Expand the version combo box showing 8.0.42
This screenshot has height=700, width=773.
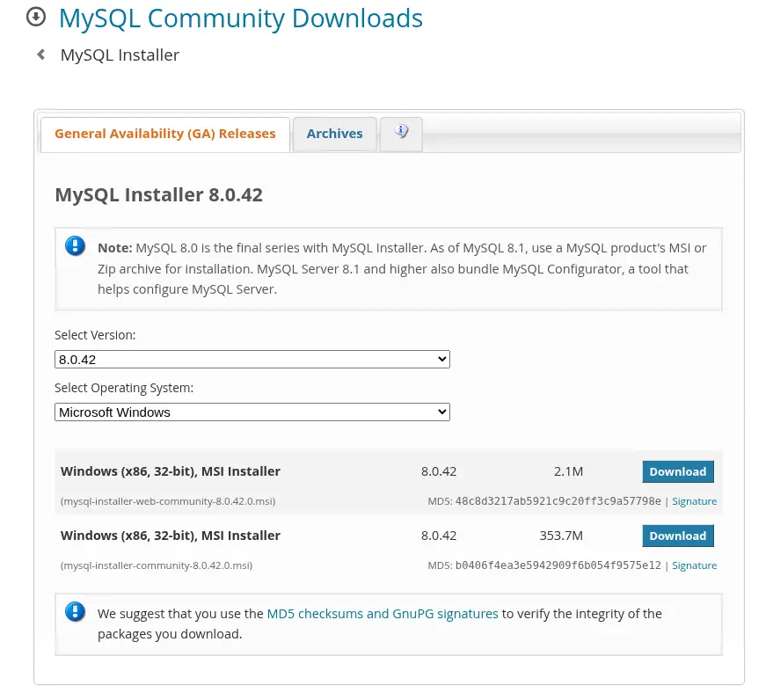[x=252, y=359]
